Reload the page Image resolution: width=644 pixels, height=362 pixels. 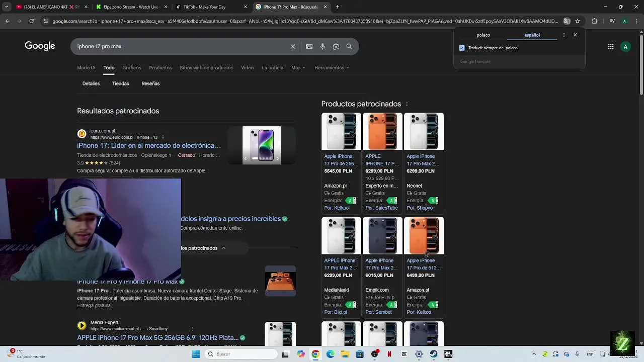tap(31, 21)
